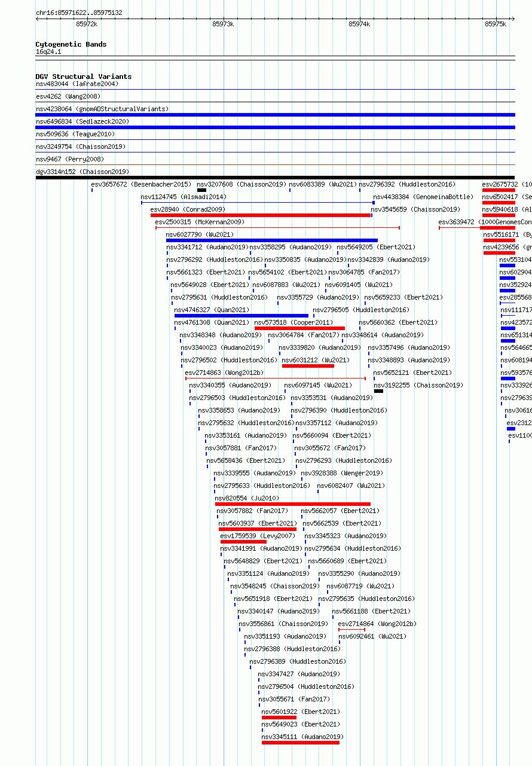Click label nsv4438384 (GenomeinaBottle)
The image size is (532, 766).
click(x=423, y=197)
